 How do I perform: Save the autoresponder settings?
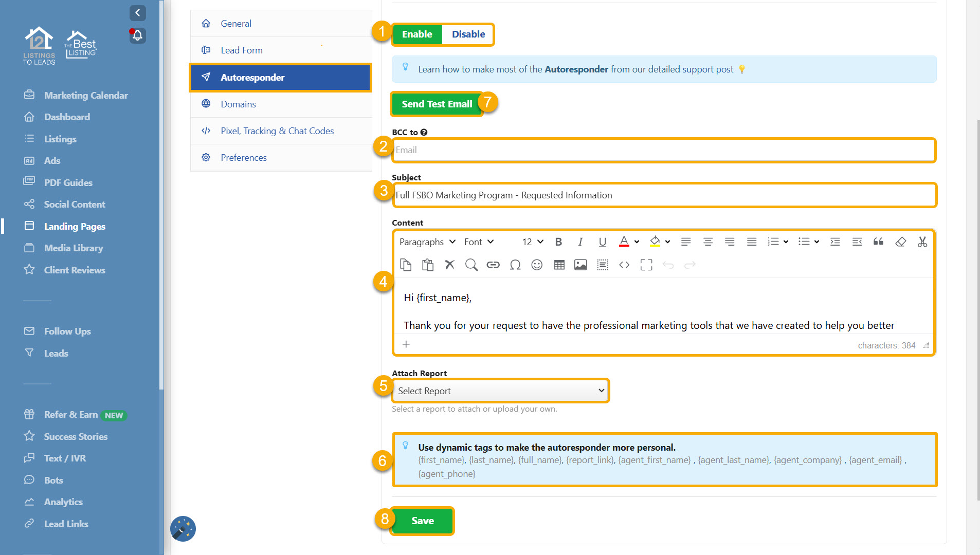(422, 521)
